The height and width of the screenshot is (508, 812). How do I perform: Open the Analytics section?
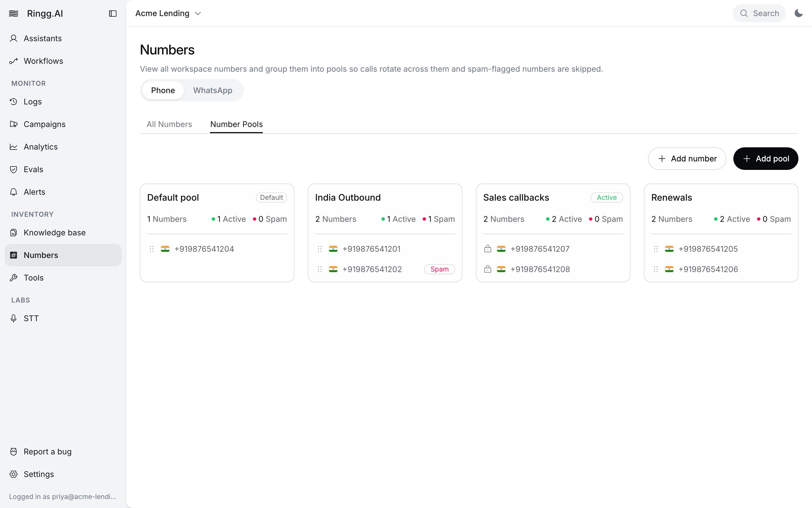(x=63, y=147)
